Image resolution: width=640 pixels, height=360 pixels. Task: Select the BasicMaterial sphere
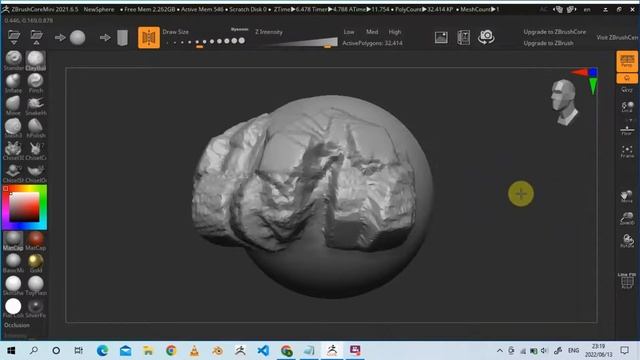[x=13, y=263]
